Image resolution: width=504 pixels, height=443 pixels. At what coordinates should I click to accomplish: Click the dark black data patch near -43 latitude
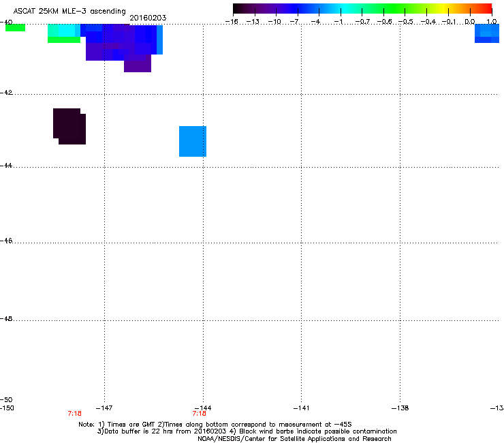(69, 127)
